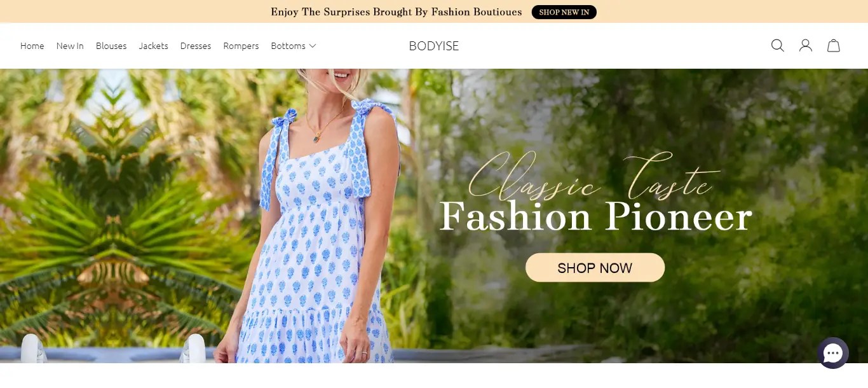Click the announcement bar promotional text
Viewport: 868px width, 388px height.
click(397, 12)
